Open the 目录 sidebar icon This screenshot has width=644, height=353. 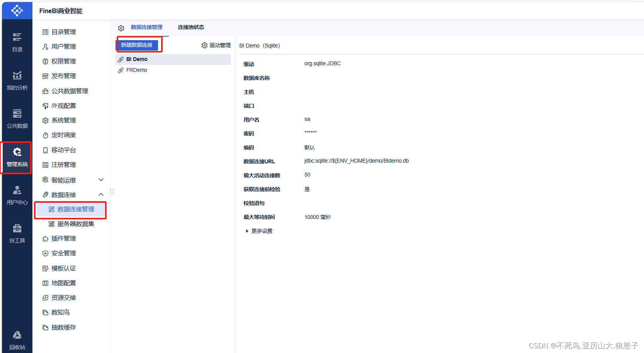(17, 42)
